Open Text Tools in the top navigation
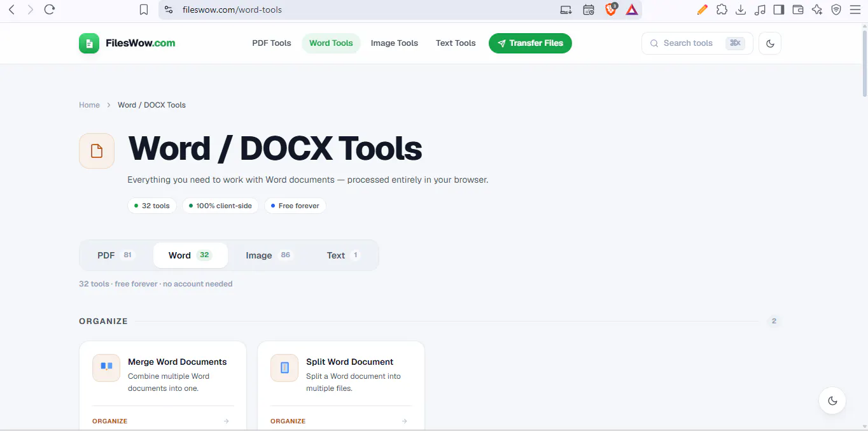Viewport: 868px width, 431px height. (456, 43)
